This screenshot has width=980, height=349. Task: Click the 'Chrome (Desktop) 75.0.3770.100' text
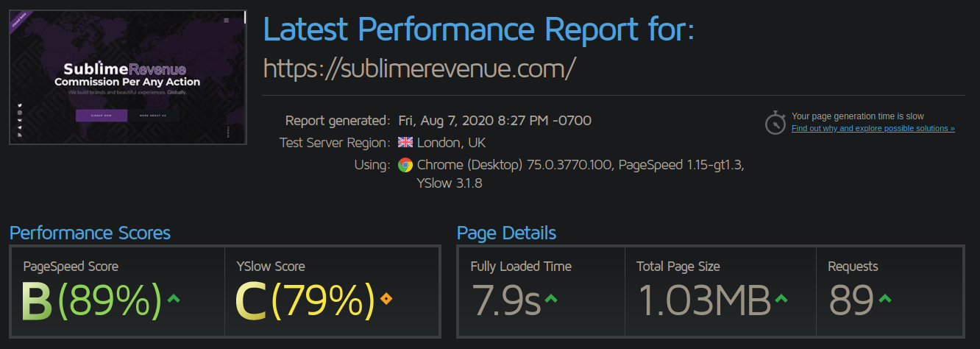coord(514,165)
